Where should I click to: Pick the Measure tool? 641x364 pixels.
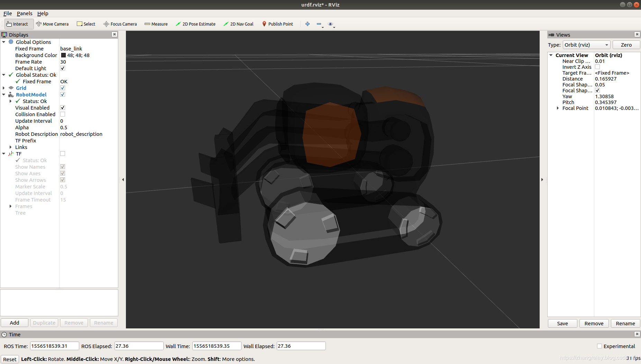156,24
